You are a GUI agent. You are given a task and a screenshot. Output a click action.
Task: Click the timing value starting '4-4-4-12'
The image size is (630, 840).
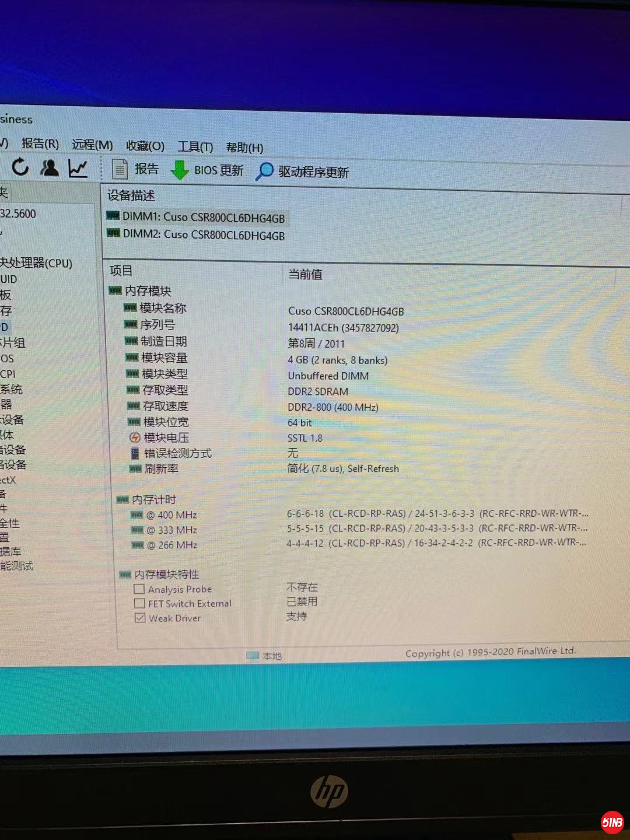pyautogui.click(x=436, y=543)
